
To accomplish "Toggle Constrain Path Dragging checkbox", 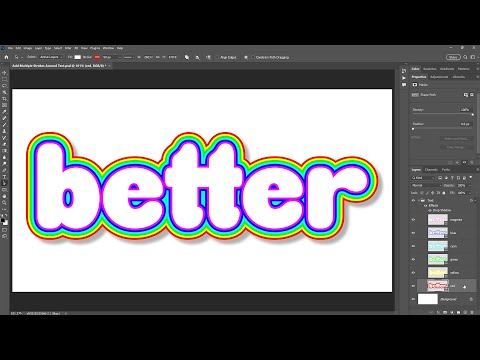I will (x=253, y=57).
